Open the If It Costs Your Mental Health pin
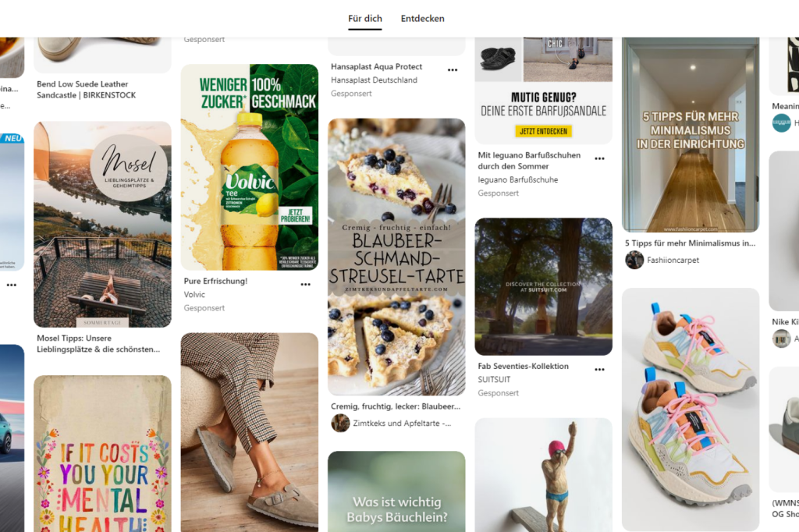Viewport: 799px width, 532px height. point(102,453)
